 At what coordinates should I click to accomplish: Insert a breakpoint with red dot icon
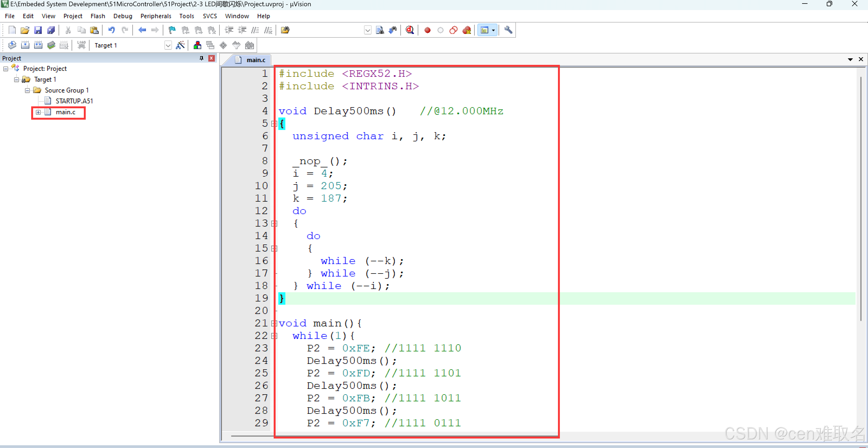pyautogui.click(x=427, y=30)
